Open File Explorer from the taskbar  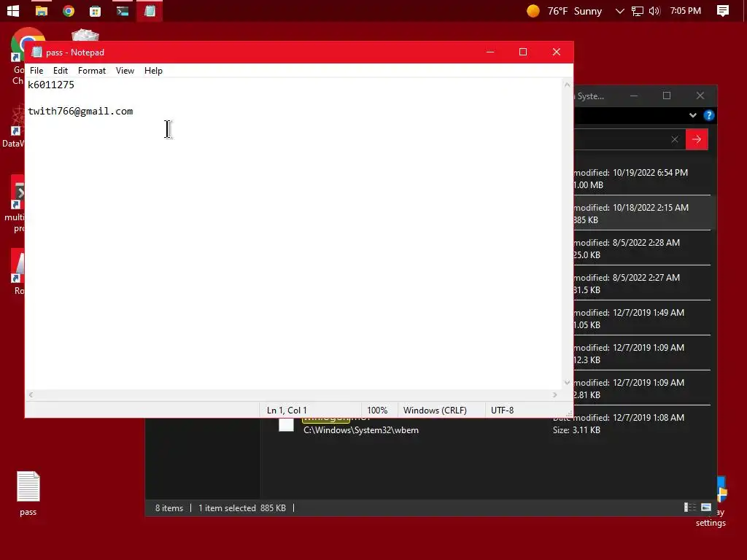[42, 10]
